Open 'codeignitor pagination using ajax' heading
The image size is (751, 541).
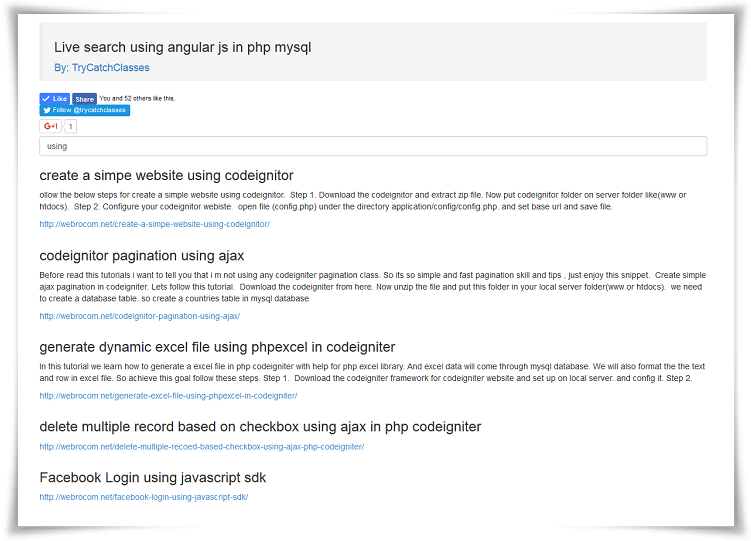[x=141, y=256]
